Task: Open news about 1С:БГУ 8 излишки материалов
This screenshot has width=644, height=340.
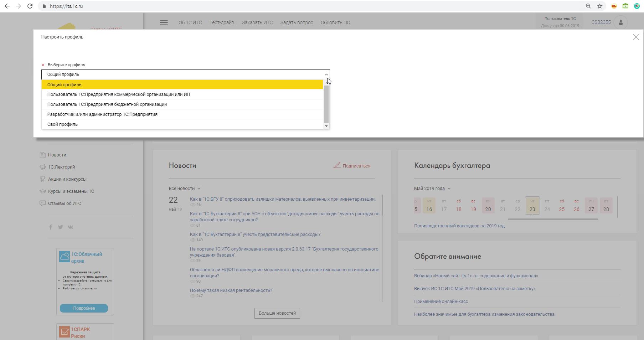Action: pyautogui.click(x=283, y=199)
